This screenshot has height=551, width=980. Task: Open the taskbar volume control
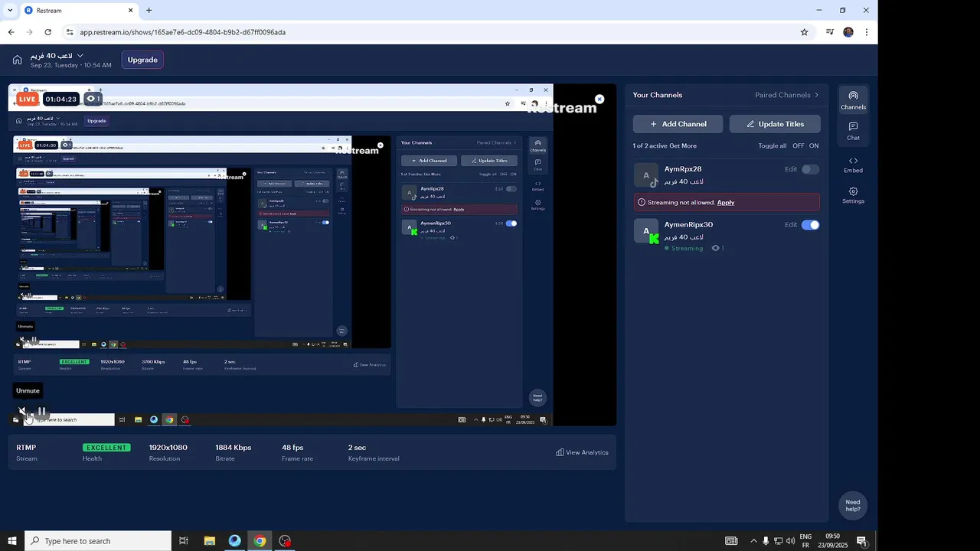pyautogui.click(x=792, y=541)
